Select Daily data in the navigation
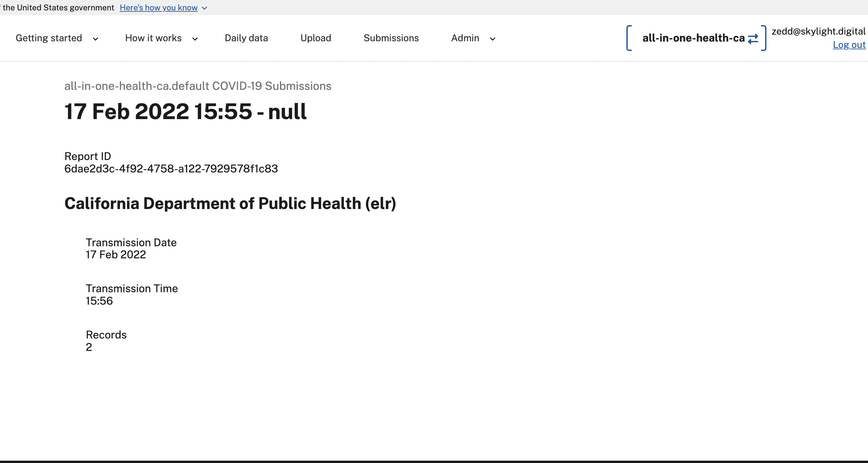This screenshot has height=463, width=868. point(246,38)
